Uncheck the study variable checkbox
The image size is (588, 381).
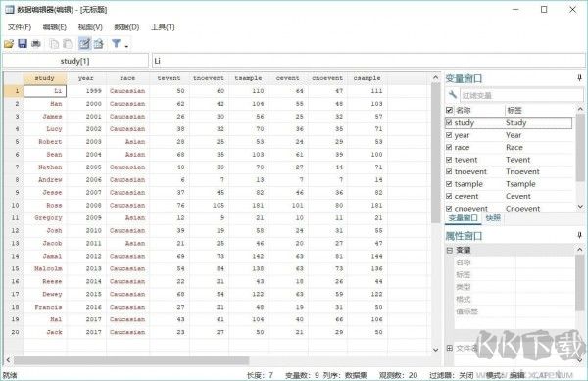tap(449, 122)
